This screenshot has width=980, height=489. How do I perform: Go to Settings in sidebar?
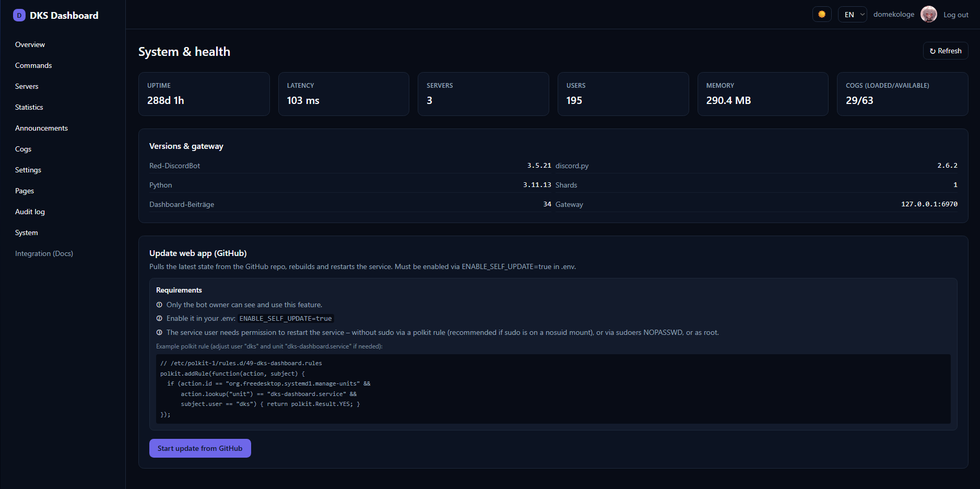click(28, 170)
